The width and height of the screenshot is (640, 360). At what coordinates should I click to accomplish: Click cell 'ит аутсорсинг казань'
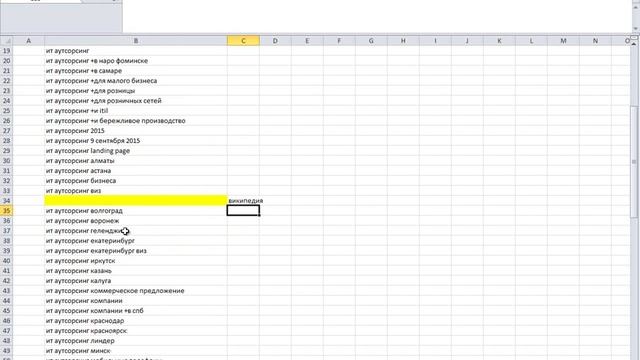[136, 271]
